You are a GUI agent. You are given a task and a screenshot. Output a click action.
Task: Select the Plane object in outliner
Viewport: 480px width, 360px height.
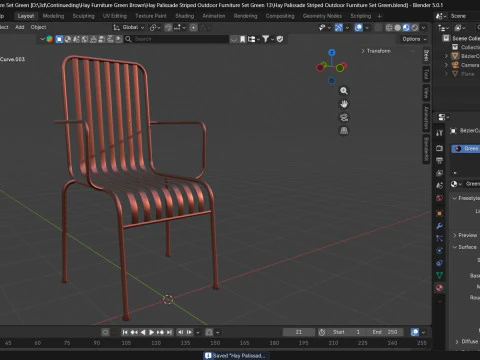click(x=468, y=74)
